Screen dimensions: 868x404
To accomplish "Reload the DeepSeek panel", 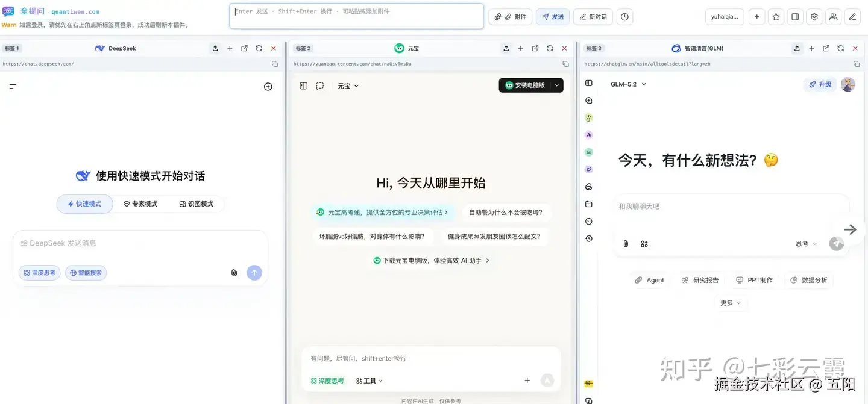I will pos(259,48).
